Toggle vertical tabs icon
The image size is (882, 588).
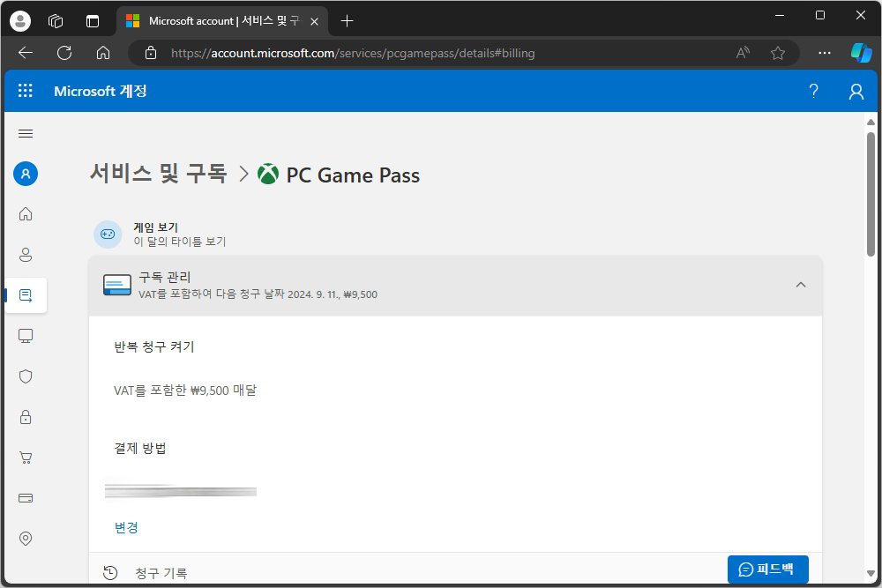point(93,21)
